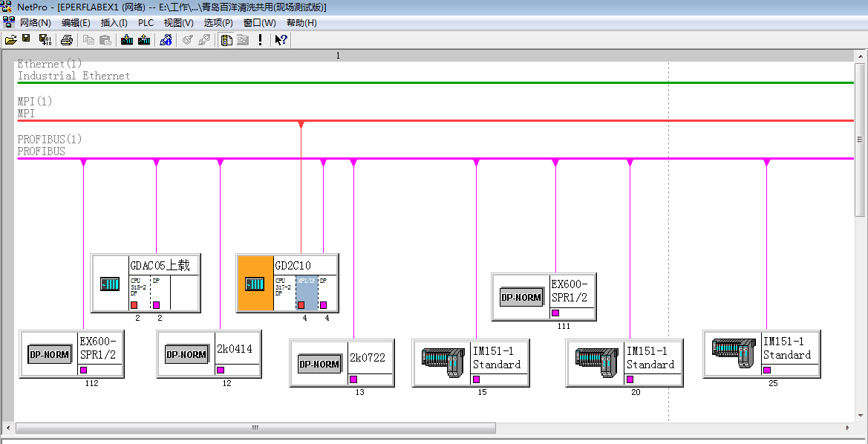Click the Paste toolbar icon
This screenshot has width=868, height=444.
click(105, 40)
